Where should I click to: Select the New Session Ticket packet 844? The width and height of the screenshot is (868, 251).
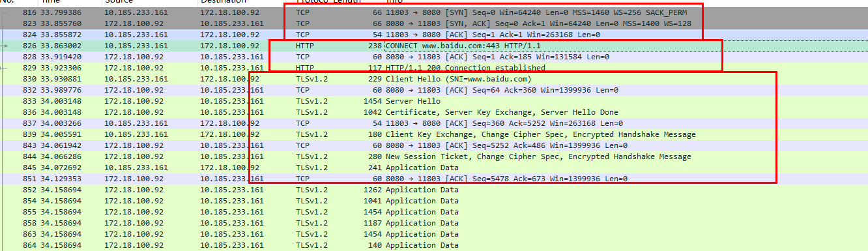tap(434, 156)
